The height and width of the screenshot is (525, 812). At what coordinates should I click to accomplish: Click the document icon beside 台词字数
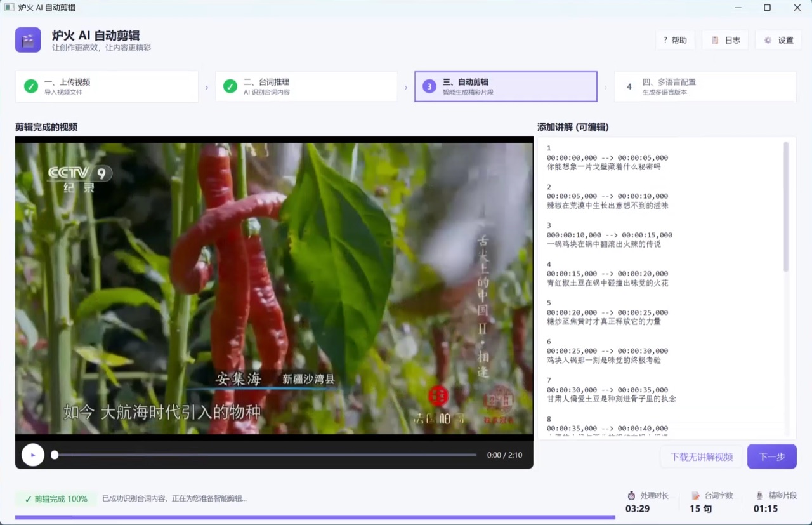point(696,495)
